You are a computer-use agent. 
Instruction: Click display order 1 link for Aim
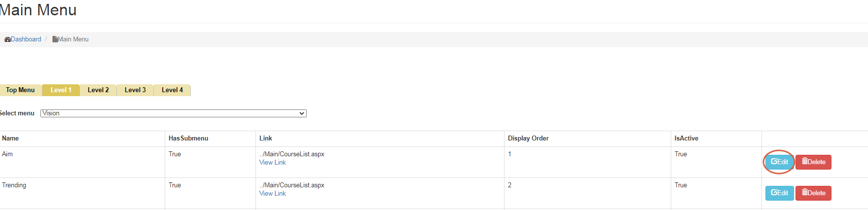509,154
